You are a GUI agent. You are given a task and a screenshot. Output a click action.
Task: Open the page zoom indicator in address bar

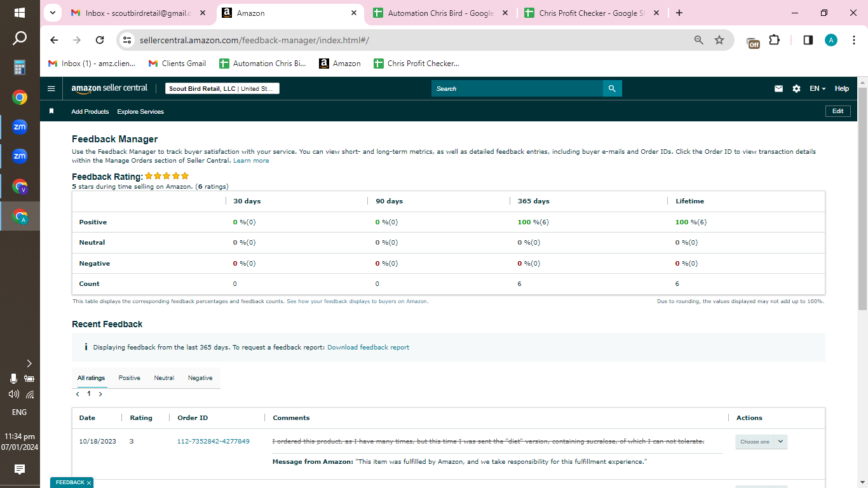tap(699, 40)
